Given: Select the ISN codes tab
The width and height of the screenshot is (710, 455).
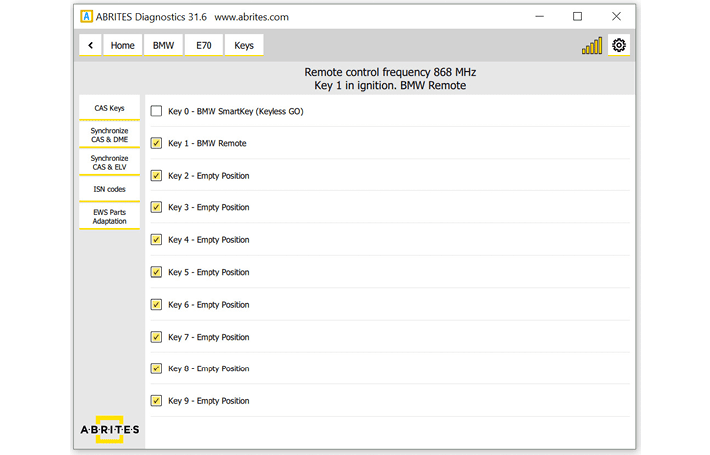Looking at the screenshot, I should [x=109, y=189].
